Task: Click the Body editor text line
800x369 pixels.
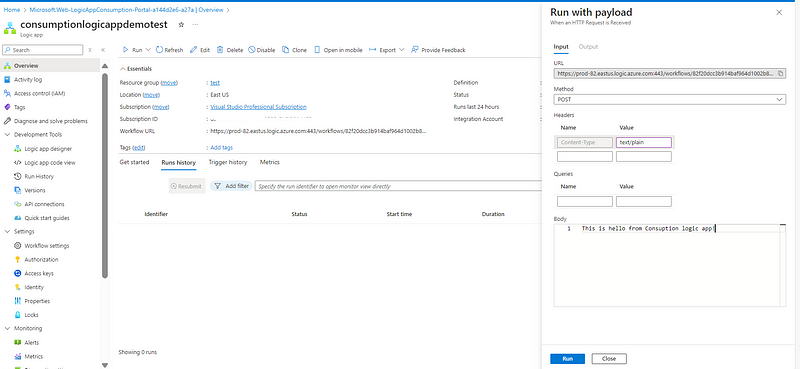Action: (649, 229)
